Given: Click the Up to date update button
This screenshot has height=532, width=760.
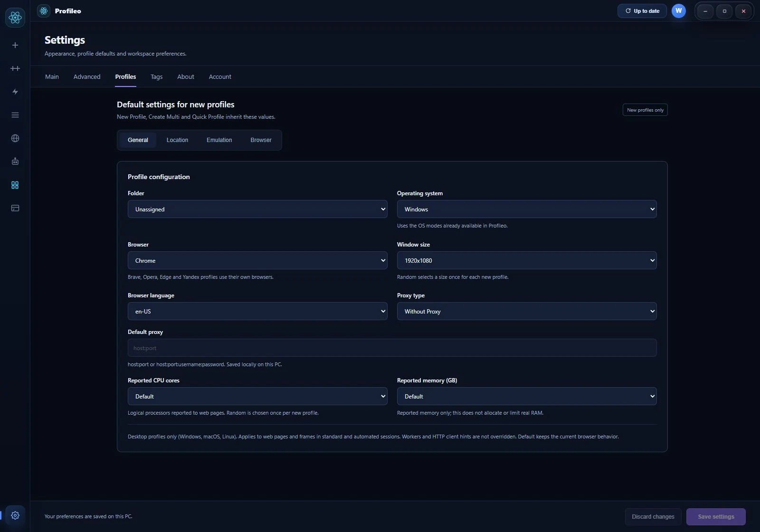Looking at the screenshot, I should pyautogui.click(x=642, y=11).
